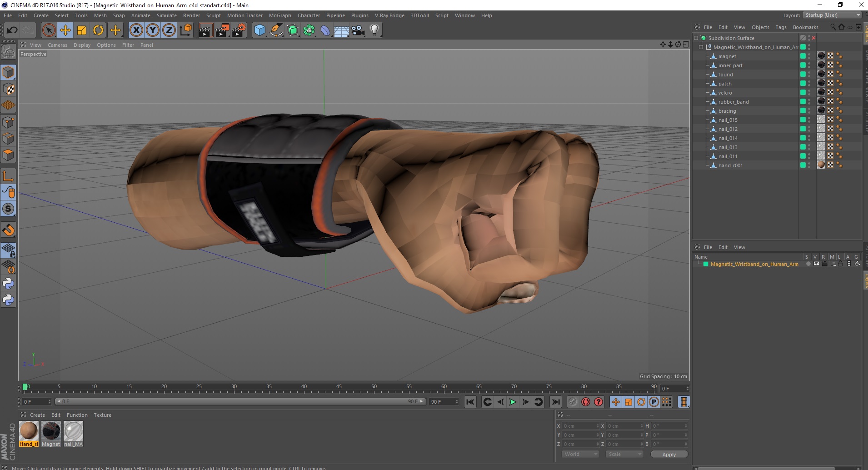
Task: Toggle Y axis lock
Action: [x=153, y=30]
